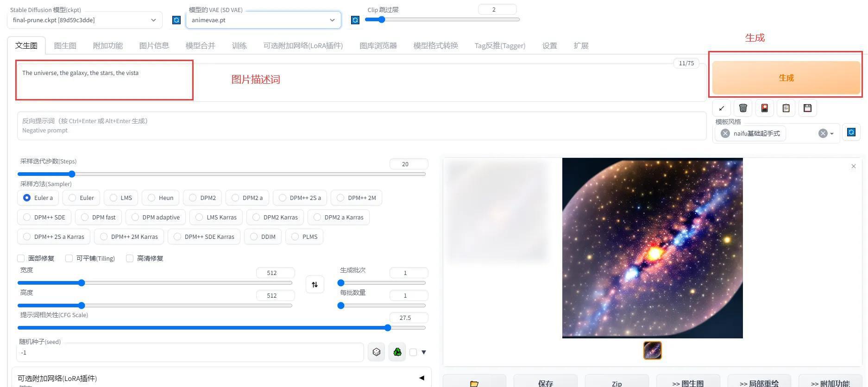Choose the DDIM sampler
The width and height of the screenshot is (868, 387).
click(x=263, y=237)
